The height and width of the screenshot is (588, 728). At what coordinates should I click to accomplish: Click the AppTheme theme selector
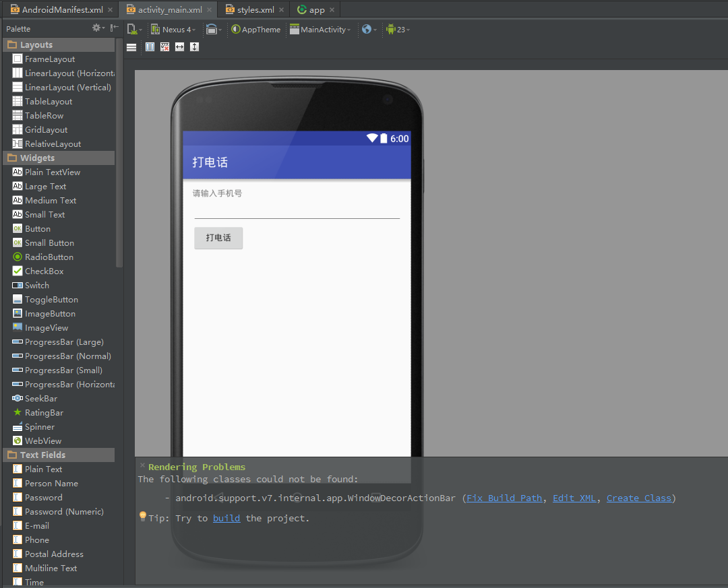[255, 30]
